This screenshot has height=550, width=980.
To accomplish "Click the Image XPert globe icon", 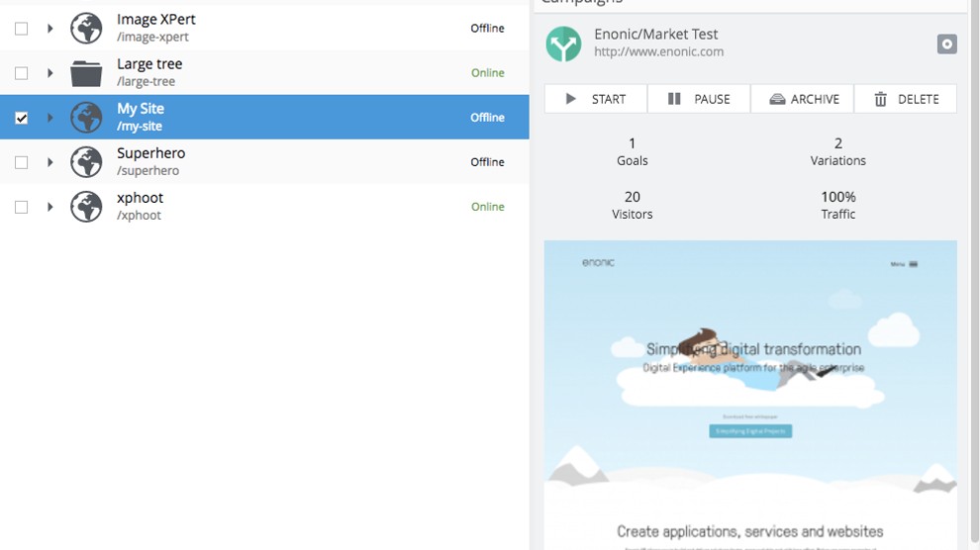I will (x=86, y=28).
